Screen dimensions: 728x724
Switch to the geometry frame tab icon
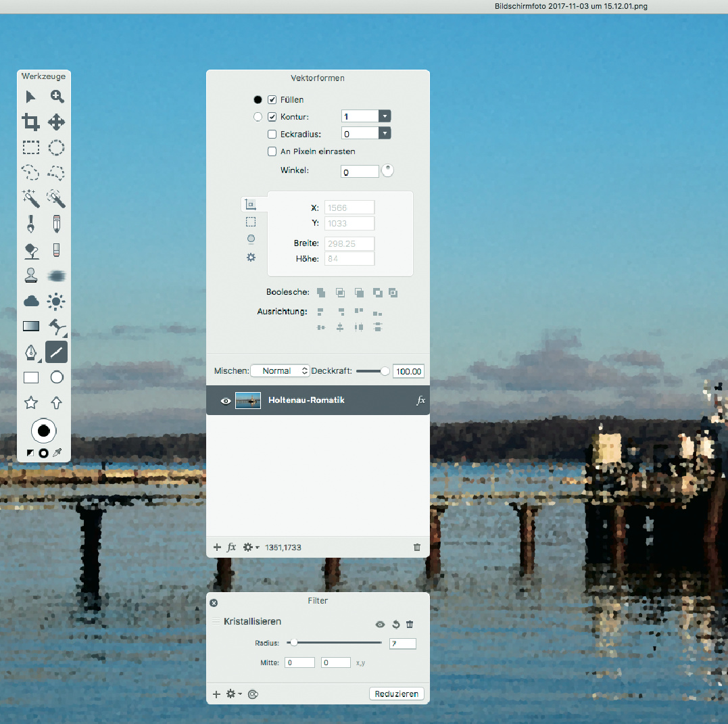(x=251, y=204)
